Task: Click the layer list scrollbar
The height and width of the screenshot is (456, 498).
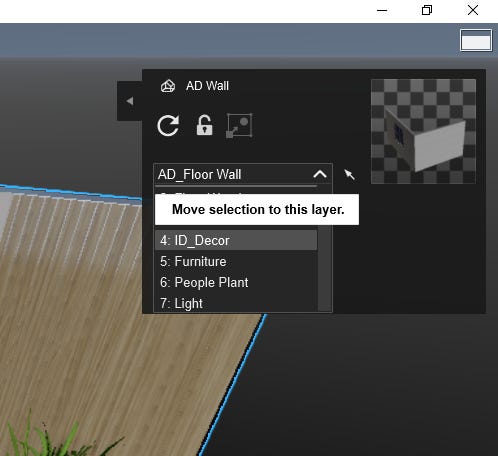Action: [324, 268]
